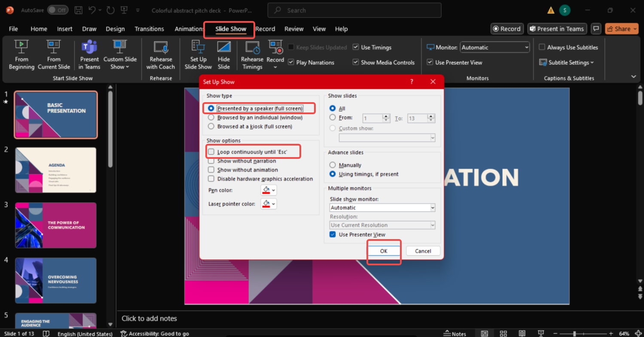The image size is (644, 337).
Task: Open Reading View from status bar
Action: click(x=522, y=334)
